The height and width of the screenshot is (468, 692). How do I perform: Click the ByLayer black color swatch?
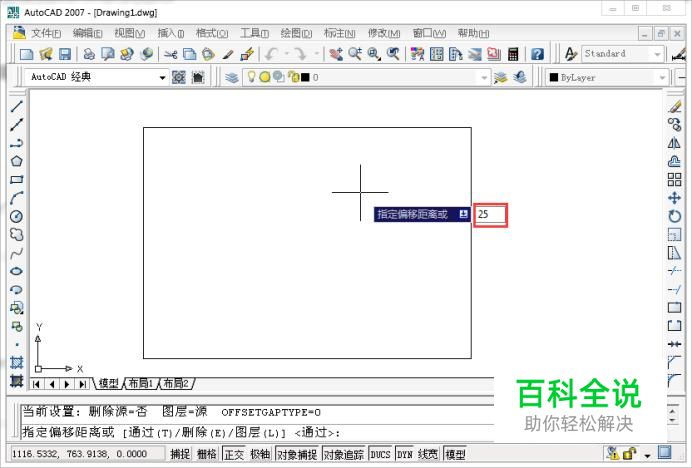[554, 78]
